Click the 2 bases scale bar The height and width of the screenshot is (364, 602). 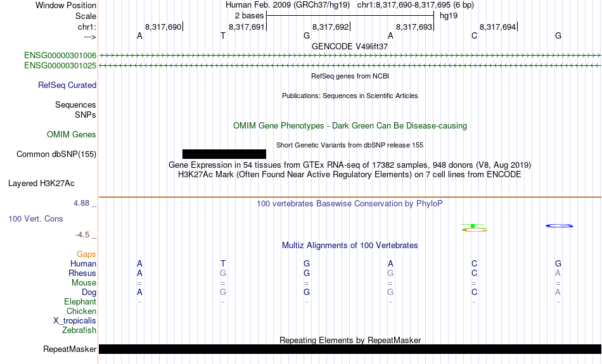click(350, 16)
